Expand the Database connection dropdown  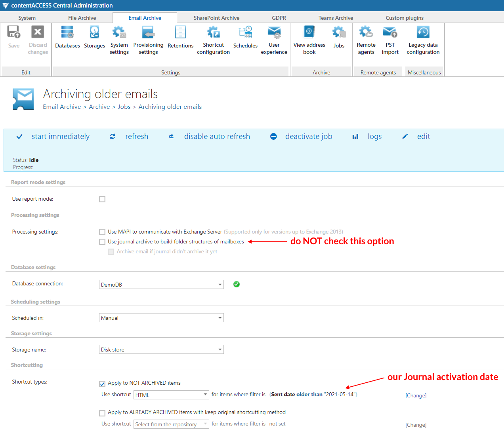pos(220,285)
